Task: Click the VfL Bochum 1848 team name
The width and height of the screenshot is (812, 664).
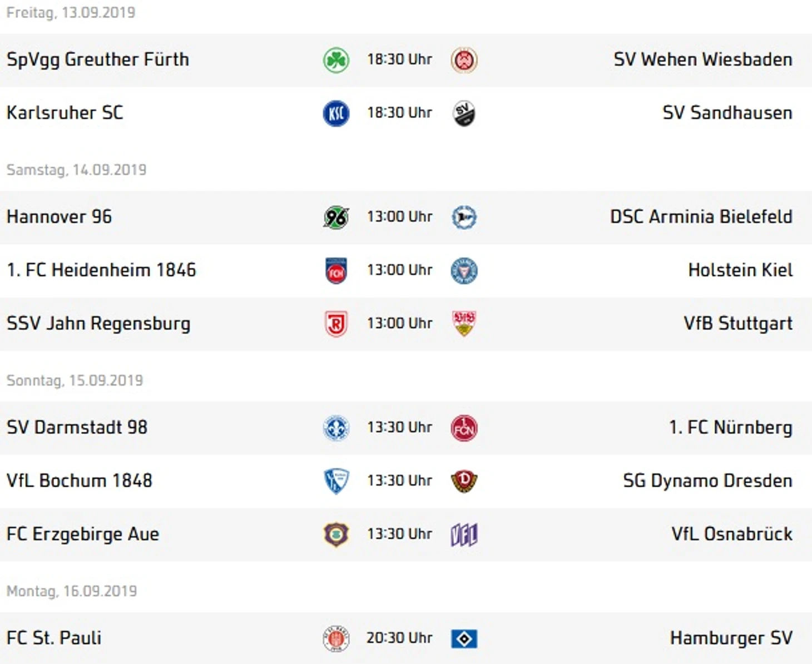Action: (x=80, y=480)
